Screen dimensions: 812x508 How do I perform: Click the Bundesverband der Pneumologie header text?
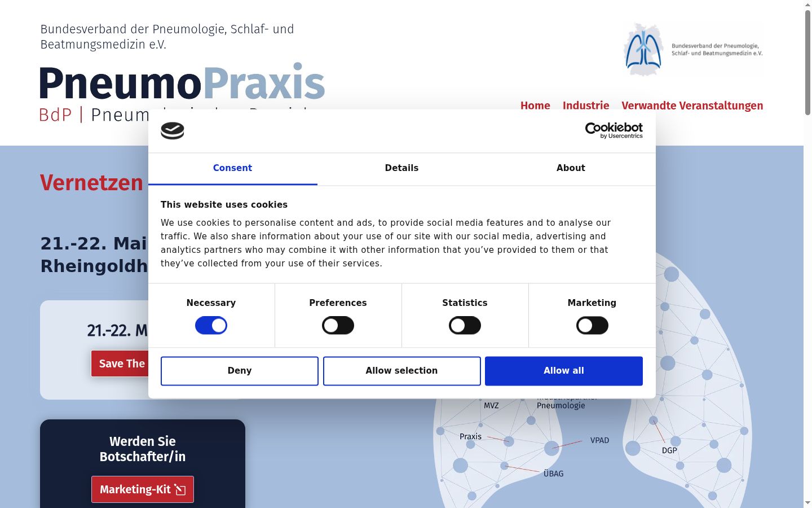click(x=167, y=37)
